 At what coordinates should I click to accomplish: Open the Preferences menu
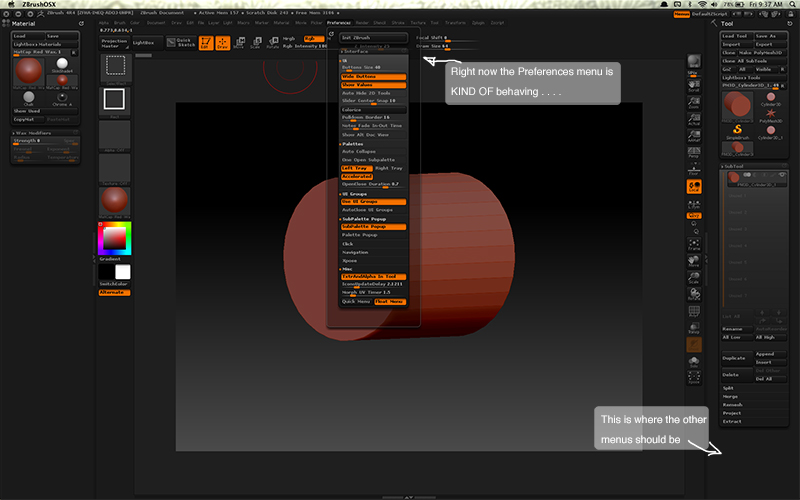pos(339,23)
